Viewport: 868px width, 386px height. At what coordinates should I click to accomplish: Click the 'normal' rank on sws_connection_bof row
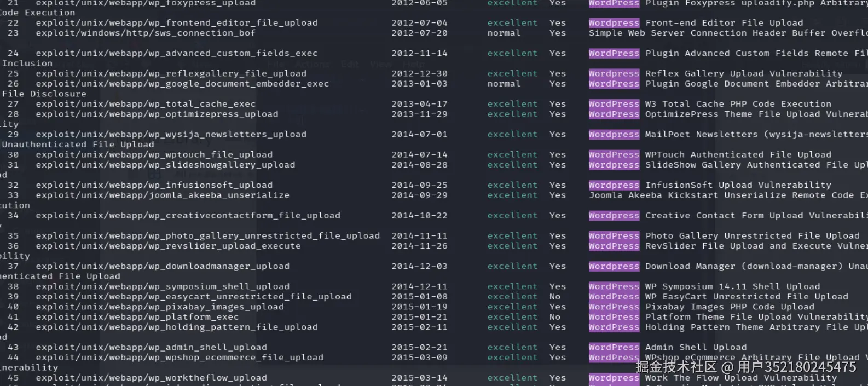click(x=504, y=33)
